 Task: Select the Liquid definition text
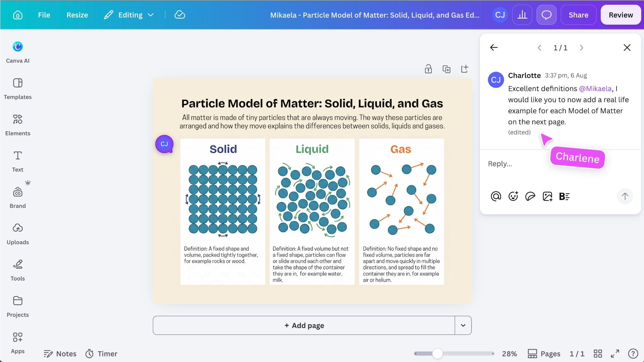click(311, 264)
